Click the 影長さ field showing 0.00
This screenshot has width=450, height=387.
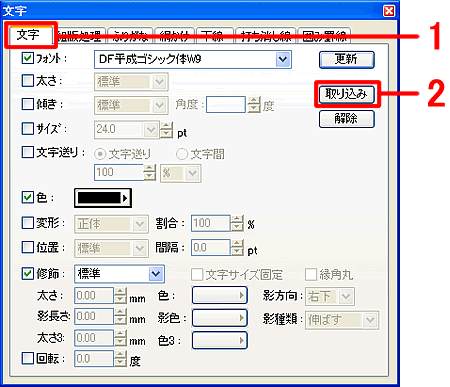click(x=94, y=316)
